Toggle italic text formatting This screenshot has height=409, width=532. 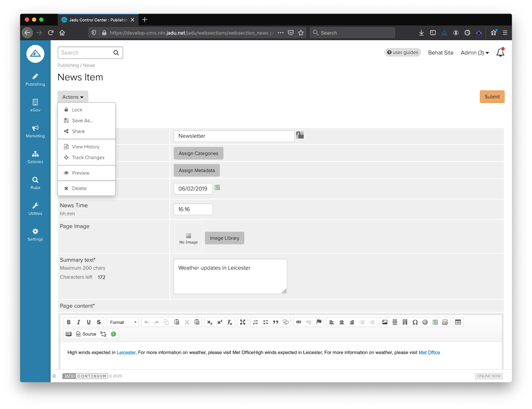pos(79,322)
